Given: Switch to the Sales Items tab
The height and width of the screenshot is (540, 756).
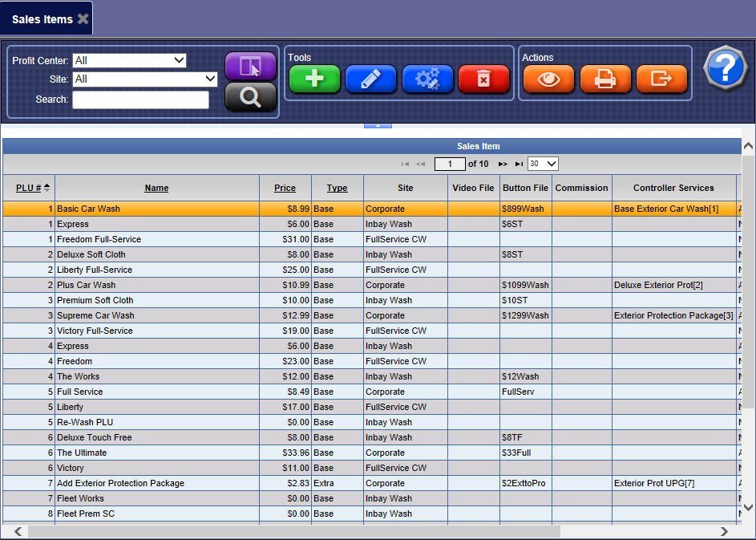Looking at the screenshot, I should click(x=42, y=19).
